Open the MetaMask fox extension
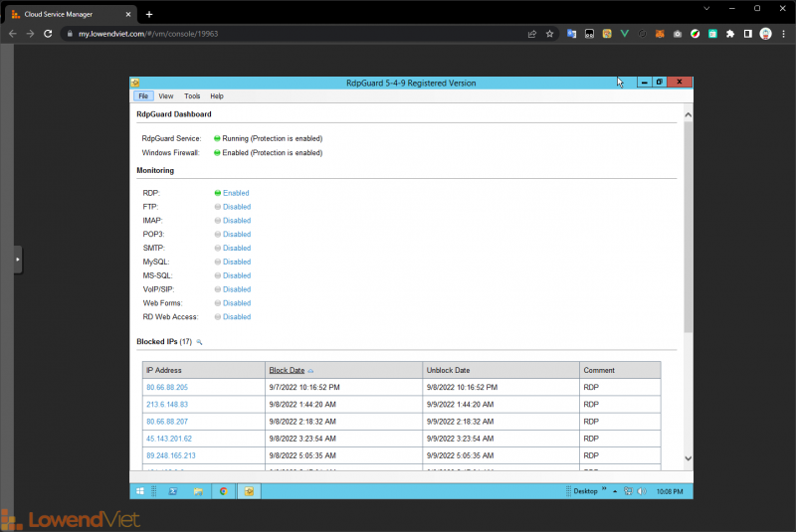The image size is (796, 532). pos(660,34)
